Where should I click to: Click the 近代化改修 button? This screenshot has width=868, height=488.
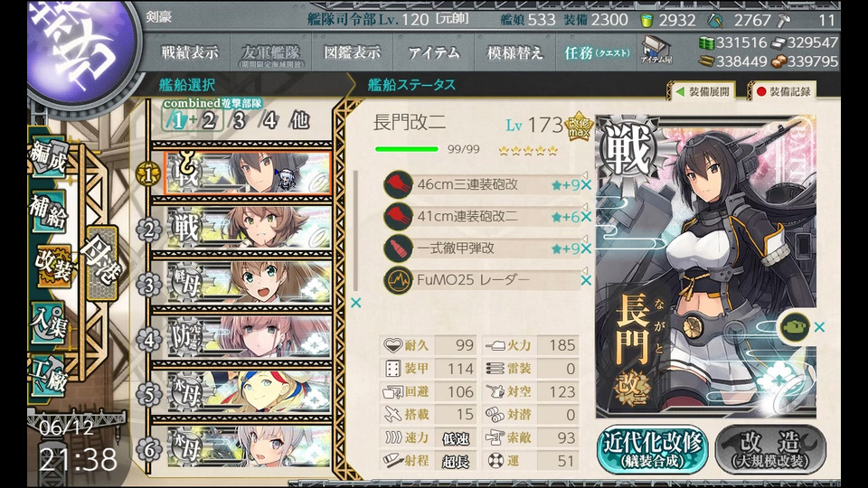tap(652, 449)
